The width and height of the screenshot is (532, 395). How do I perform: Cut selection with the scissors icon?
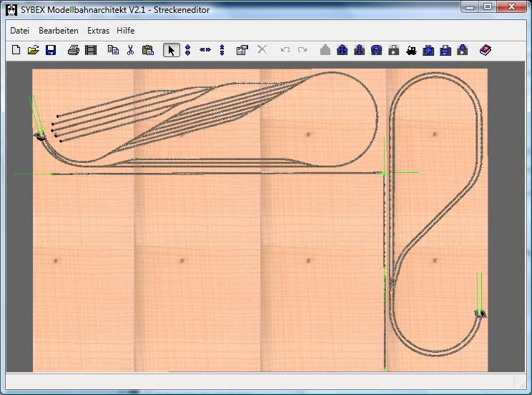(130, 50)
